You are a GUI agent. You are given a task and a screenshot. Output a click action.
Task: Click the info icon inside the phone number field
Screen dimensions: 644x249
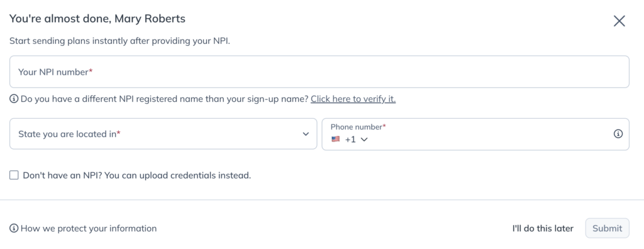[x=618, y=134]
